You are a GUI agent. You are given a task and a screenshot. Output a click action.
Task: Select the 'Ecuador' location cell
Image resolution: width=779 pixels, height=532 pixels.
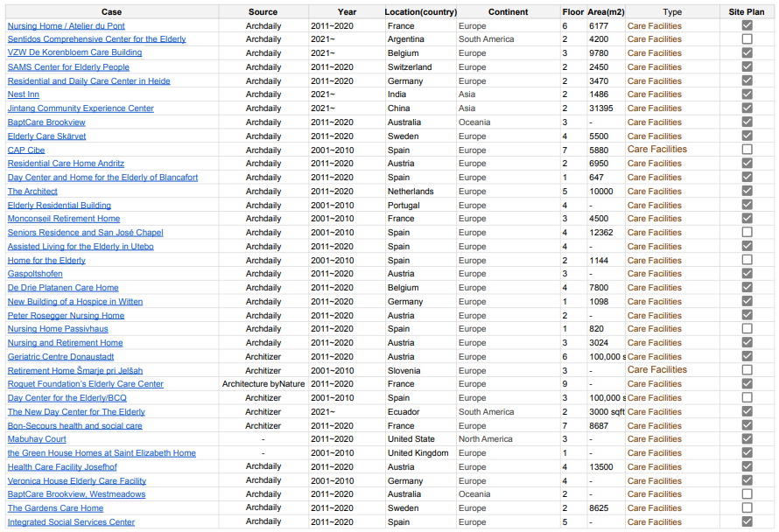pos(421,412)
